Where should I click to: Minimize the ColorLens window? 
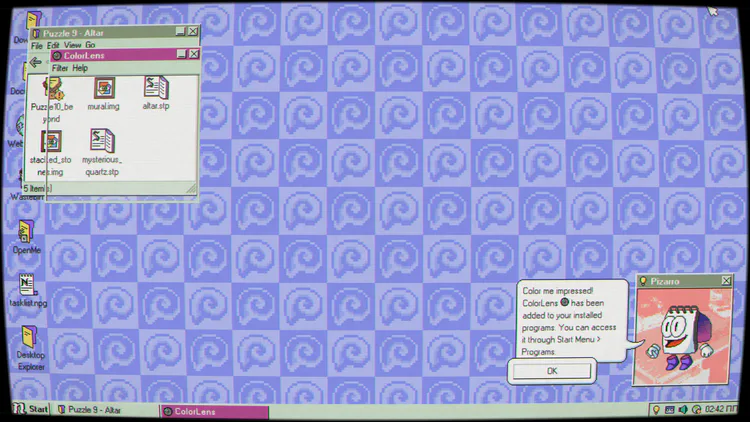[x=181, y=54]
